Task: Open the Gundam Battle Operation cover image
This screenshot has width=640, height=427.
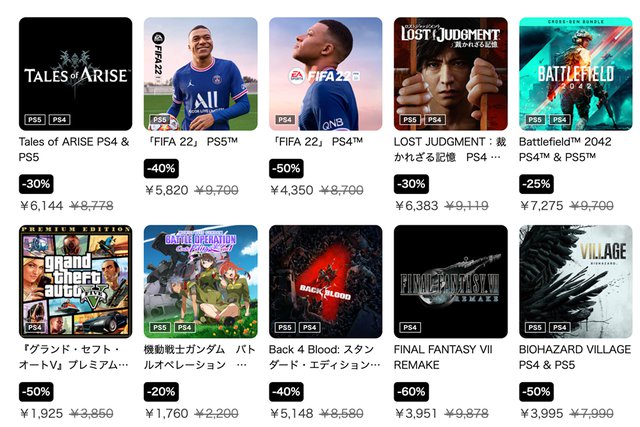Action: [200, 282]
